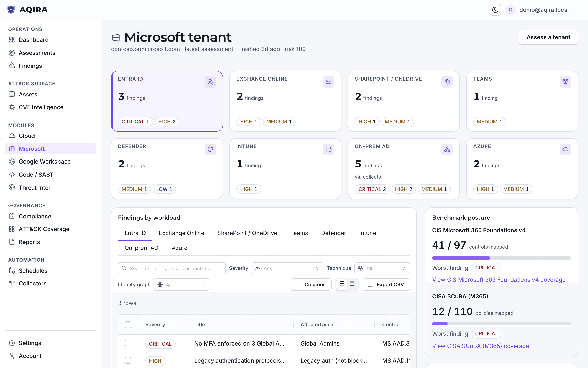Click the Search findings, assets or controls field

tap(172, 268)
